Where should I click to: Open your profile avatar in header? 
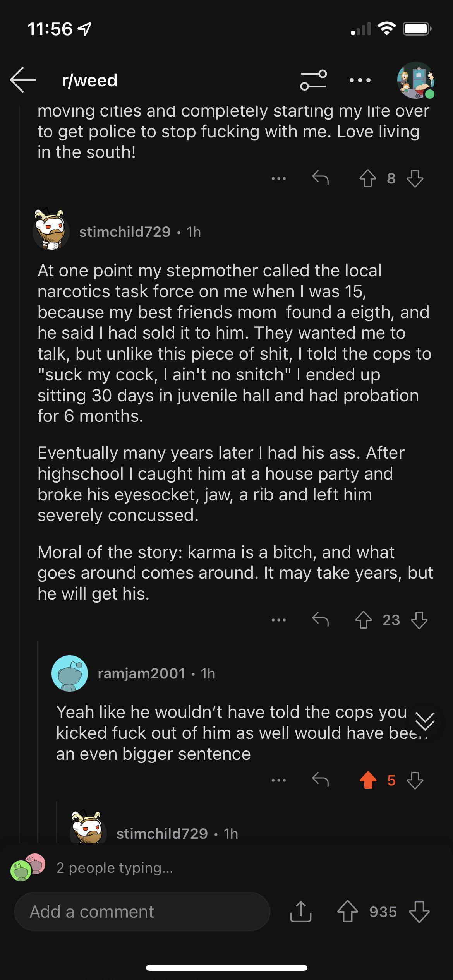416,80
